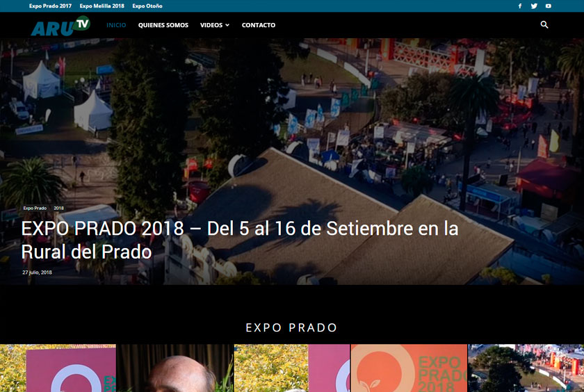Screen dimensions: 584x392
Task: Open the bald man video thumbnail
Action: (x=175, y=368)
